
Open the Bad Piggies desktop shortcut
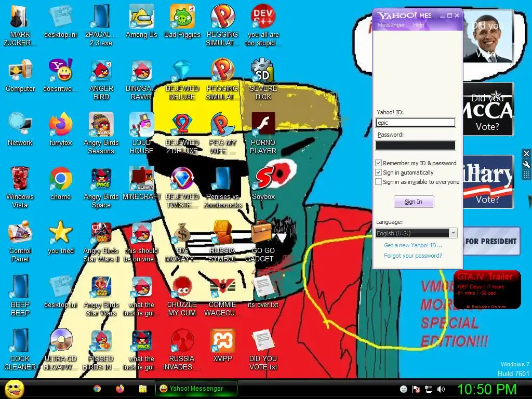click(182, 21)
